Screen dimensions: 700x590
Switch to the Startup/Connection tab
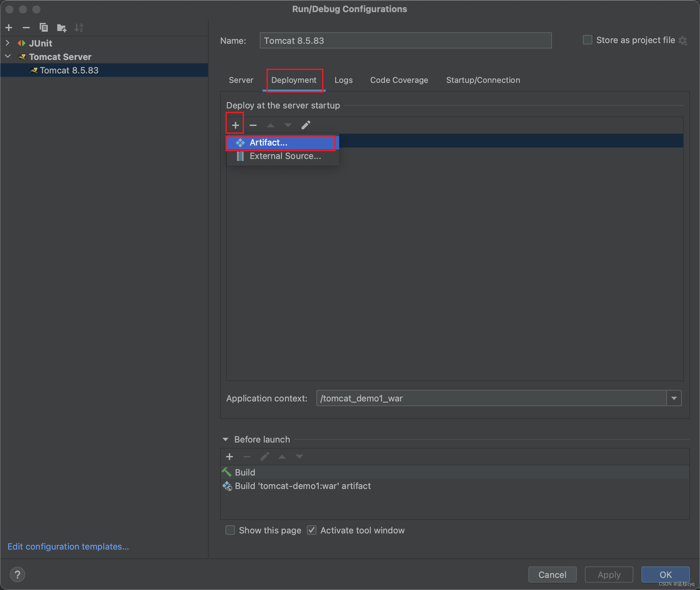coord(483,80)
